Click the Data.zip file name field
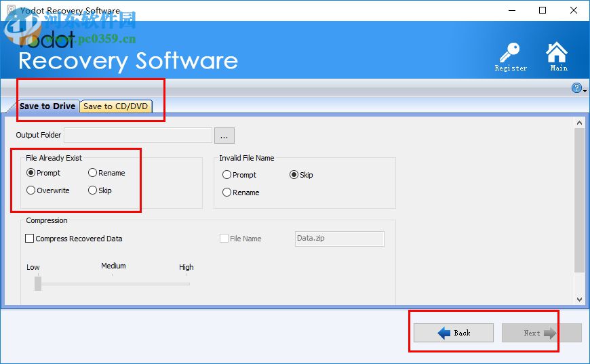Screen dimensions: 590x364 pyautogui.click(x=339, y=239)
